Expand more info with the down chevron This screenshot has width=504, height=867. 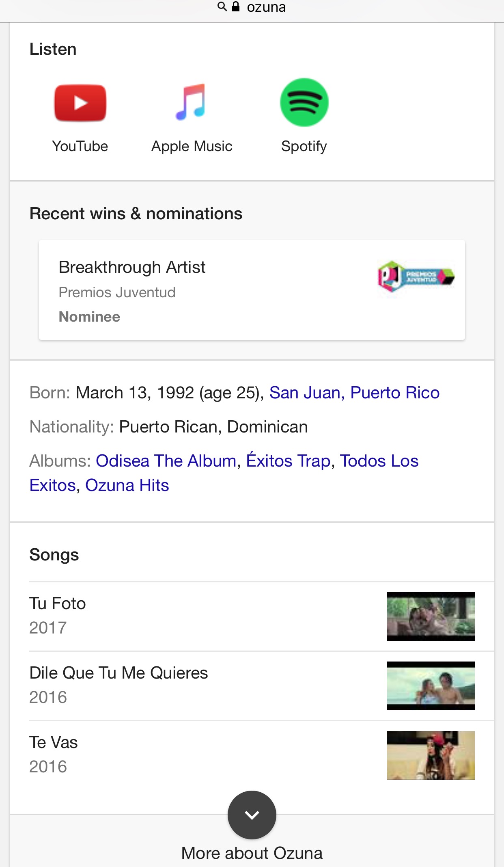[252, 815]
